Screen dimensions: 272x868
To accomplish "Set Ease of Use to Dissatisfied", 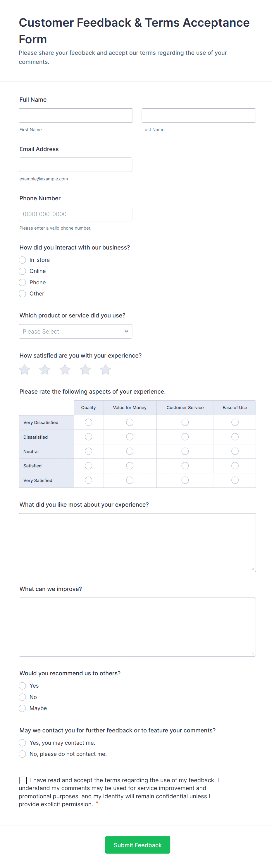I will click(235, 437).
